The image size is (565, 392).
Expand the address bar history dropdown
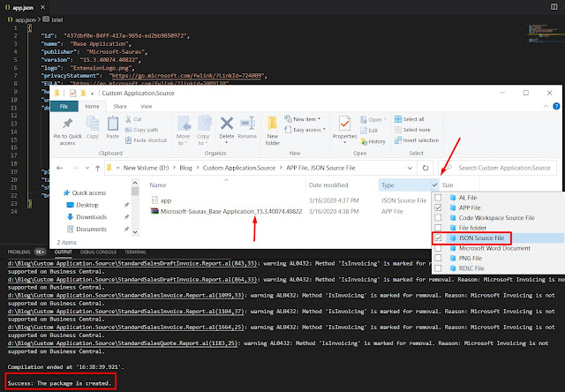tap(410, 168)
